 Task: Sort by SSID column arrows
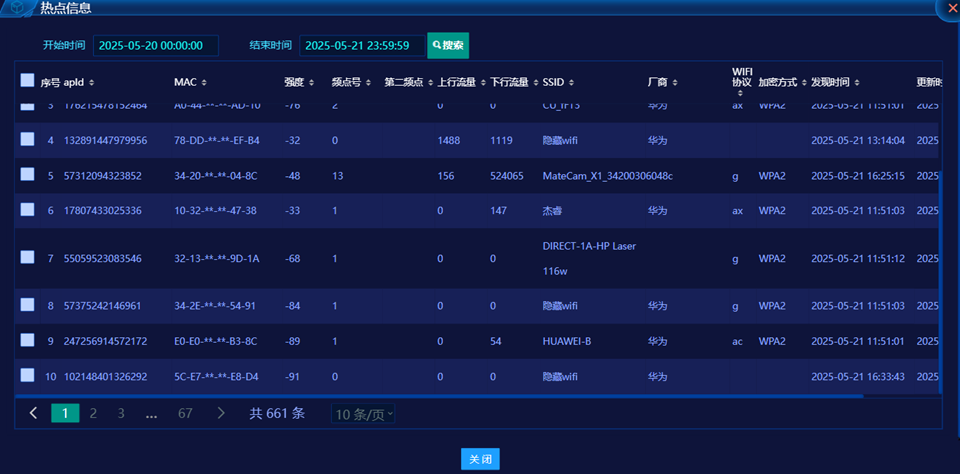pyautogui.click(x=571, y=83)
